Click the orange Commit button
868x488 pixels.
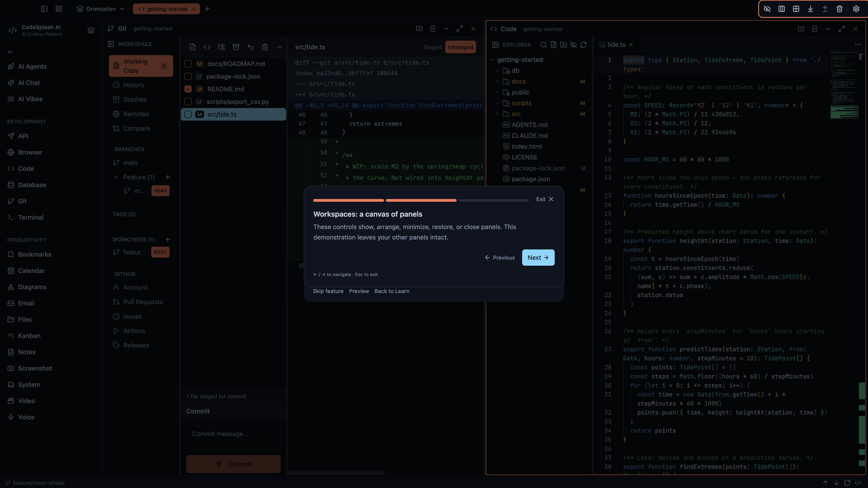click(234, 464)
